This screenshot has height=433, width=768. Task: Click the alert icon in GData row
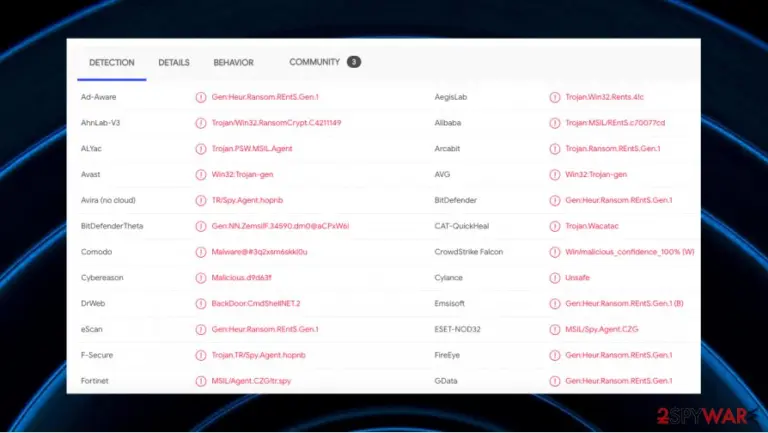[x=554, y=381]
